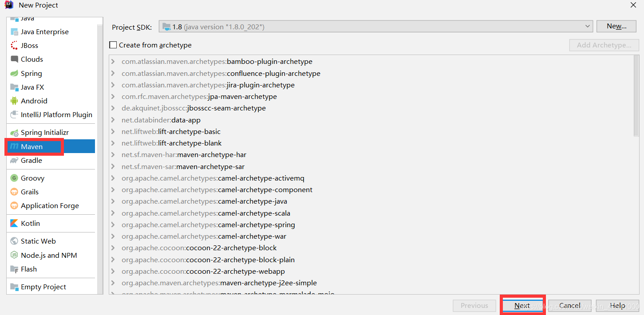
Task: Enable Create from archetype checkbox
Action: pos(113,45)
